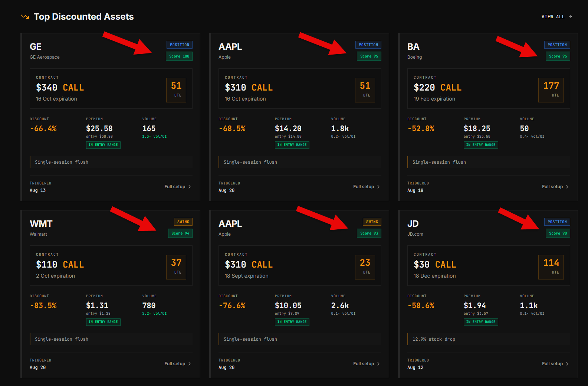Screen dimensions: 588x386
Task: Click the Aug 13 triggered date
Action: pyautogui.click(x=38, y=190)
